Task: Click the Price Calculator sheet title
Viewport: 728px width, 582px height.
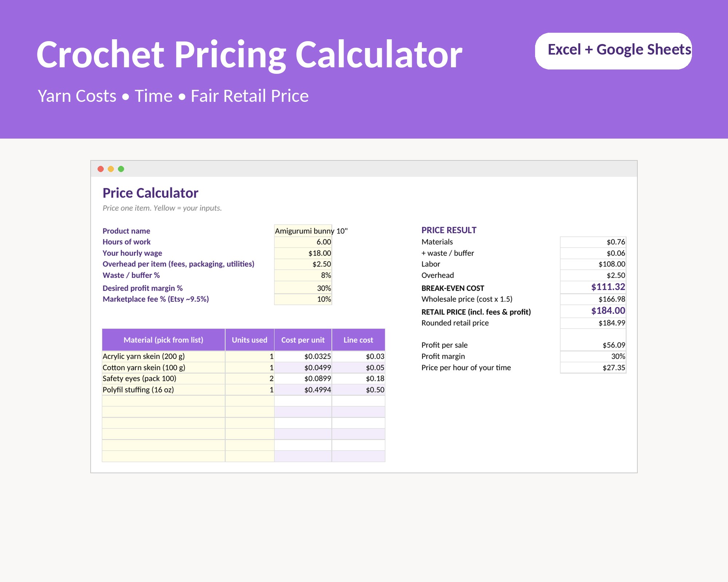Action: [x=150, y=193]
